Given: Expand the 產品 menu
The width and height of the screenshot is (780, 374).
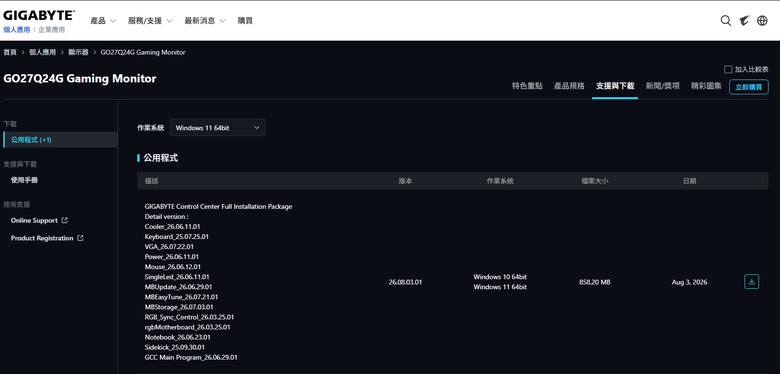Looking at the screenshot, I should coord(103,20).
